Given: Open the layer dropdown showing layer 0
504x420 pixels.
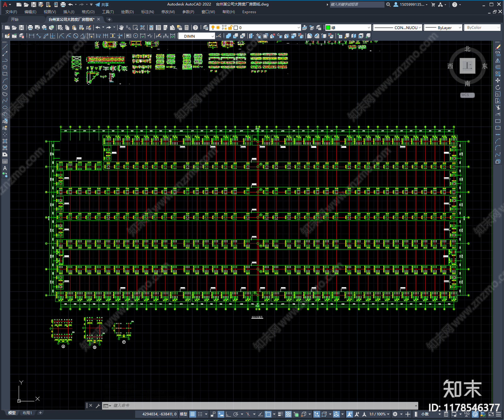Looking at the screenshot, I should [255, 28].
